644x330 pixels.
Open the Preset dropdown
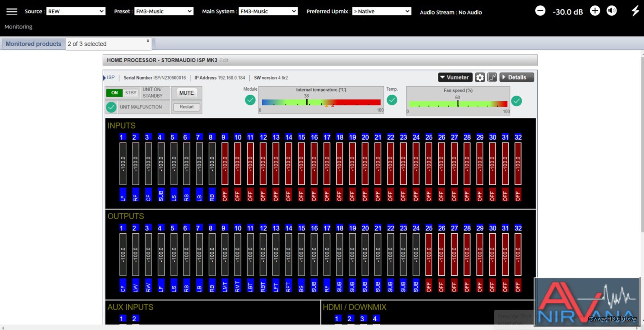(163, 11)
